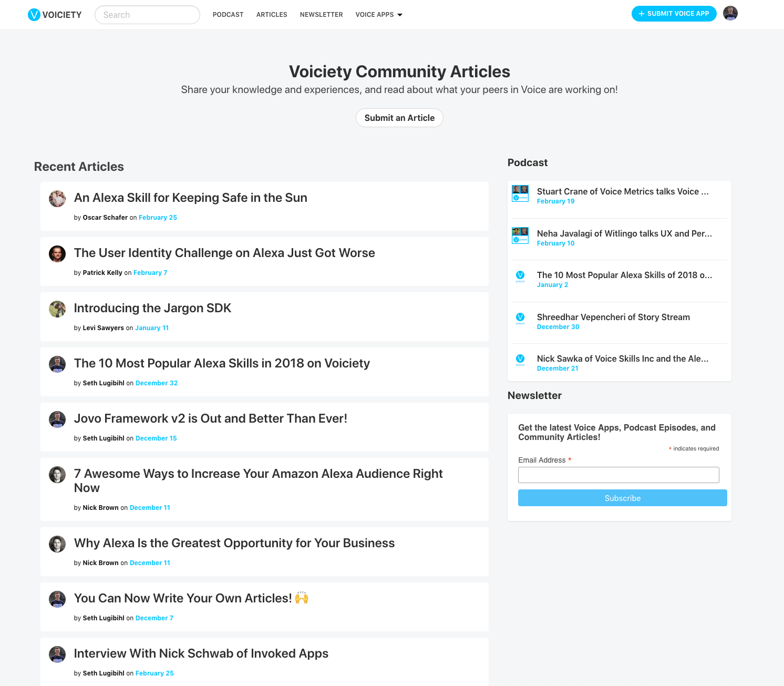Click avatar beside Interview With Nick Schwab article
The image size is (784, 686).
pos(57,654)
